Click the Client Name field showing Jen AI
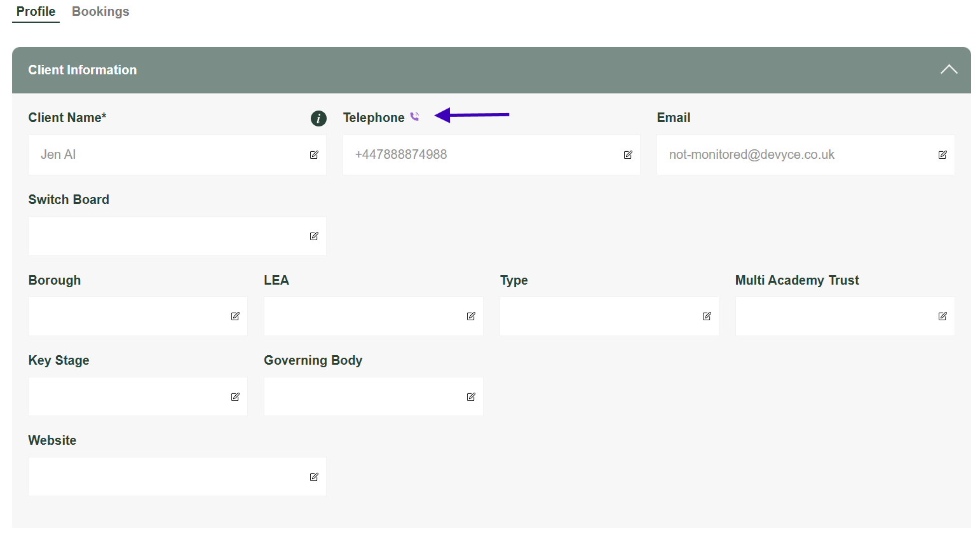The width and height of the screenshot is (980, 535). (177, 154)
